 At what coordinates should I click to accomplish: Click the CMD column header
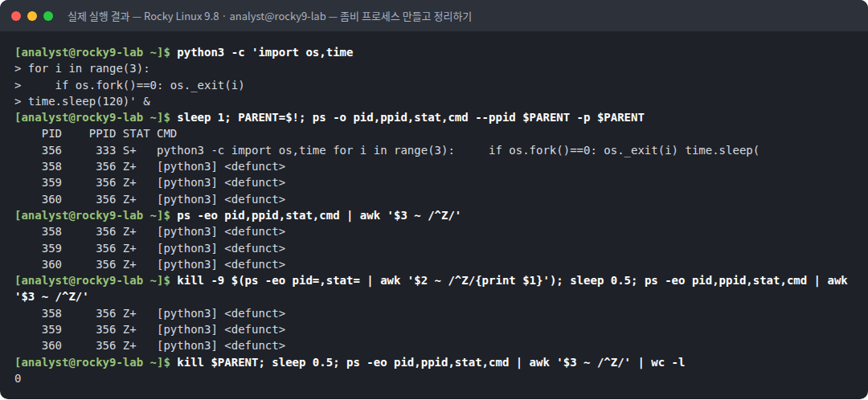pyautogui.click(x=166, y=134)
